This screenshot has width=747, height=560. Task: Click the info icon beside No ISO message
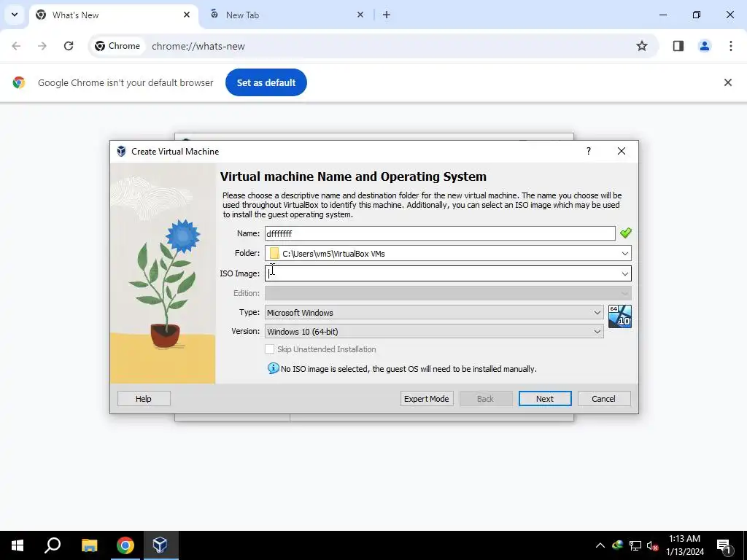point(273,368)
